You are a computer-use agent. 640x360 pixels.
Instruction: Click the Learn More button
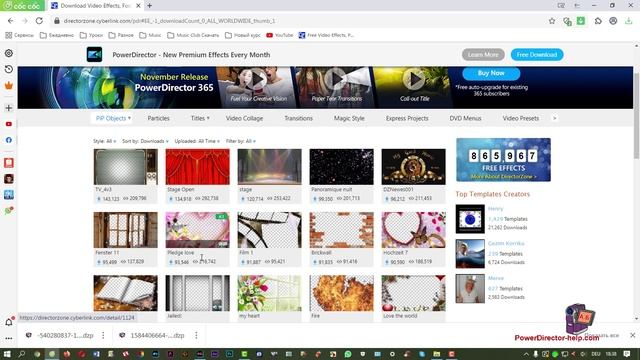[483, 54]
